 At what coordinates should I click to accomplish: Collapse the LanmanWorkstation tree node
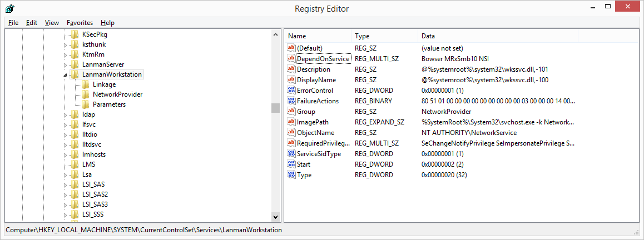pos(65,75)
